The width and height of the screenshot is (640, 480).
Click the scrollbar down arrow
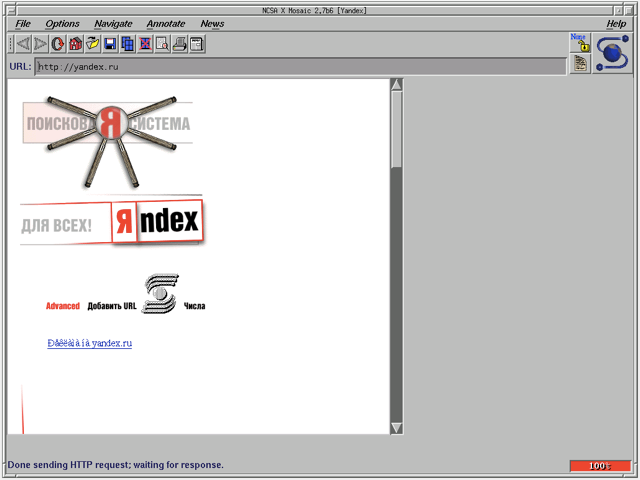click(x=396, y=427)
